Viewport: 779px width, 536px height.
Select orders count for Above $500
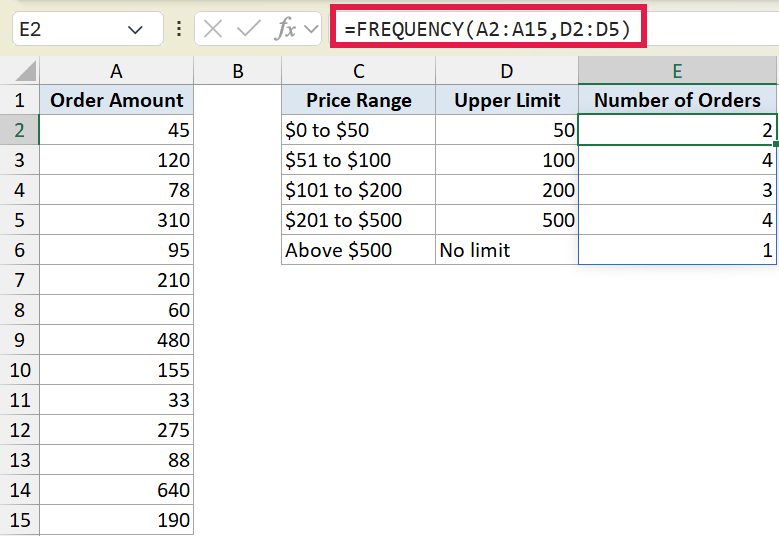(677, 250)
